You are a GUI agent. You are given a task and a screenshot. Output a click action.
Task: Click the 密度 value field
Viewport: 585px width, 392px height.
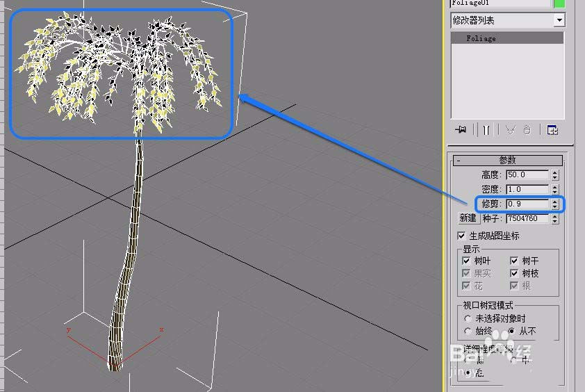click(527, 189)
